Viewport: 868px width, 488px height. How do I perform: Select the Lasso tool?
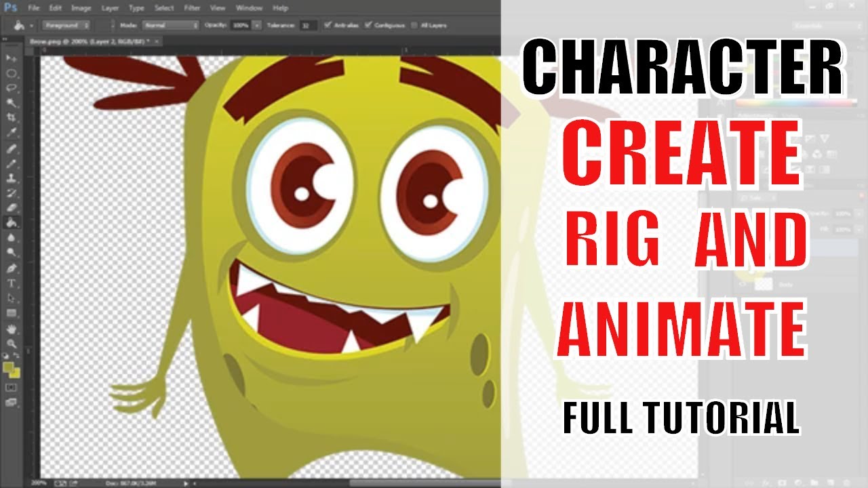[x=12, y=88]
